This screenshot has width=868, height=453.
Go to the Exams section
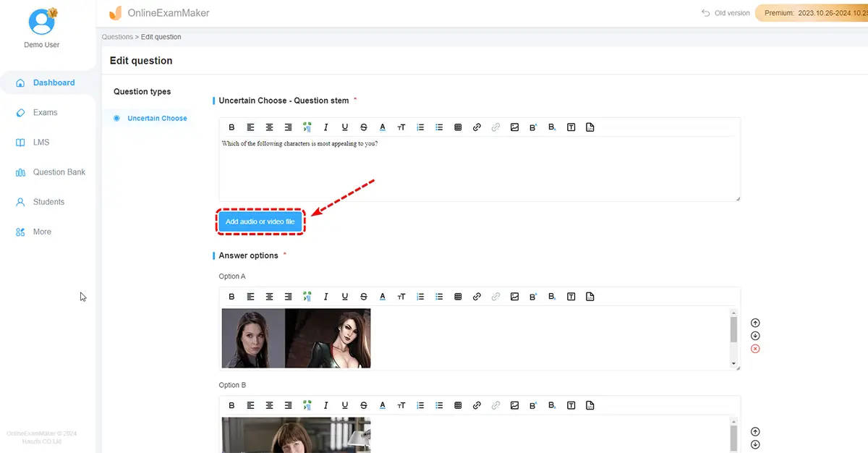45,112
